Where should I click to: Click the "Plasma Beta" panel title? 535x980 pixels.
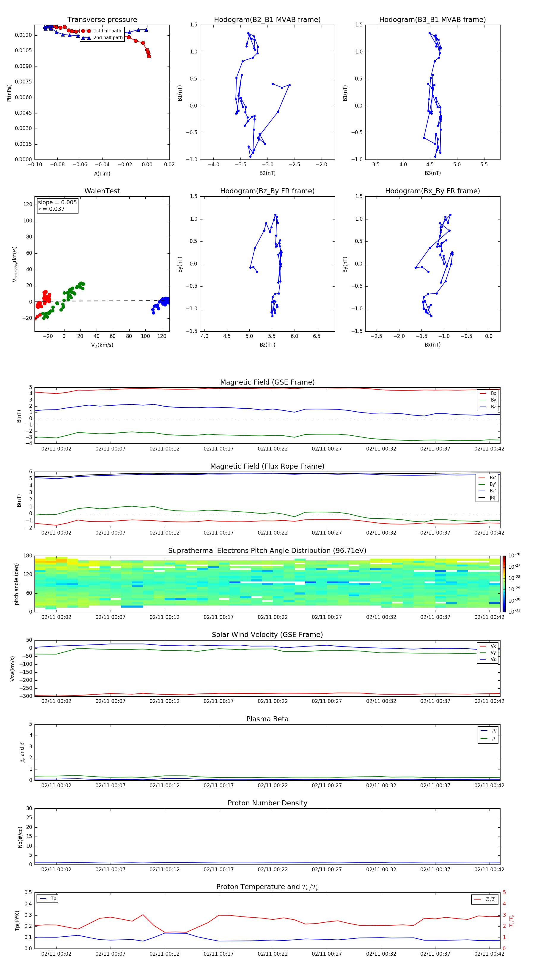pyautogui.click(x=267, y=719)
